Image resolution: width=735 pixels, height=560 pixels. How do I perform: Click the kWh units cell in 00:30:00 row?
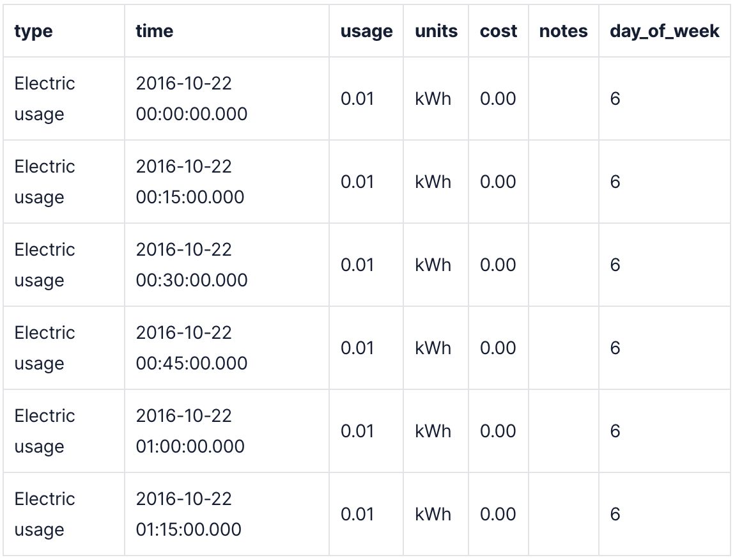[x=433, y=265]
